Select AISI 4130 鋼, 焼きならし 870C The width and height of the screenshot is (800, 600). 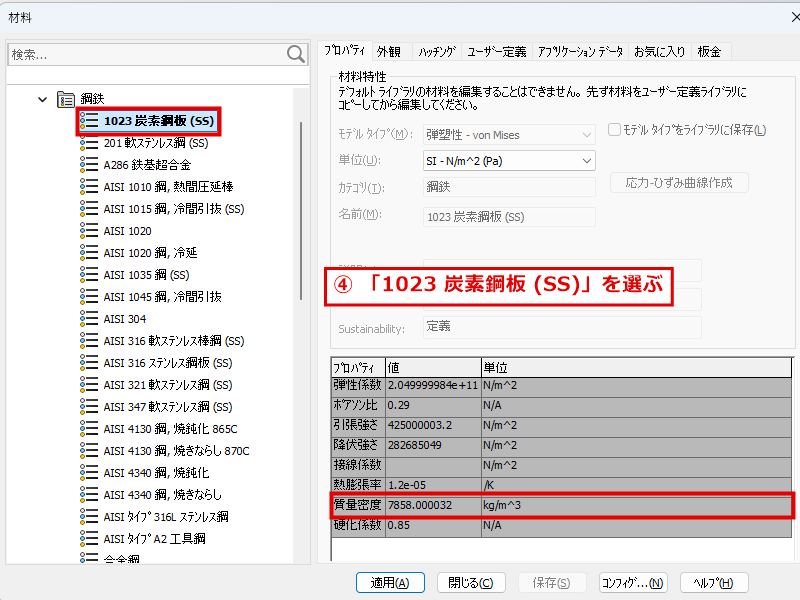point(177,451)
